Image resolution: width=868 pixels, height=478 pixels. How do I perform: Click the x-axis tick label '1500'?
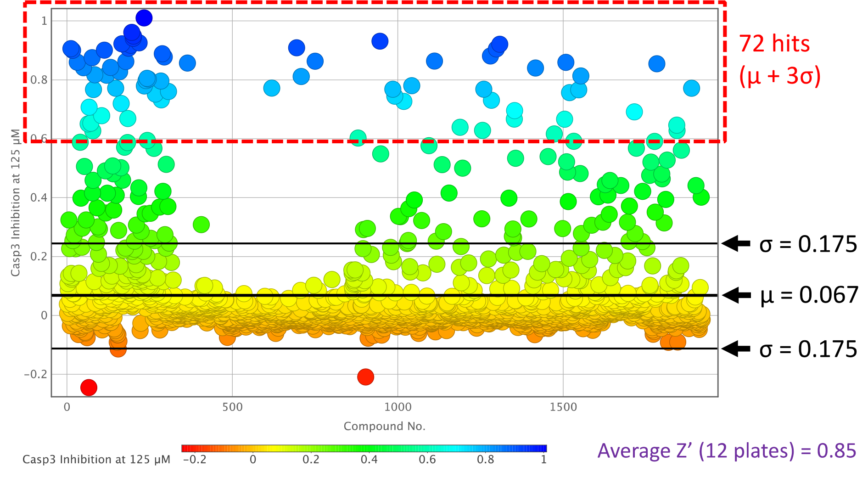coord(563,407)
